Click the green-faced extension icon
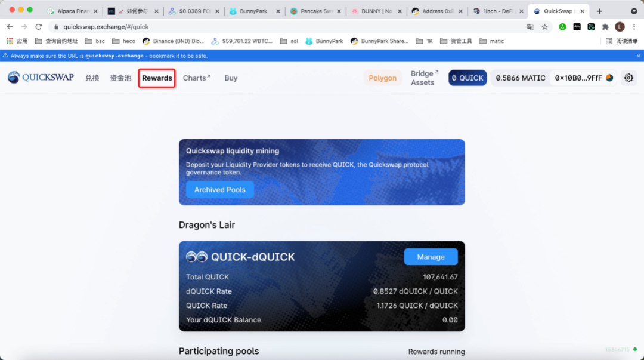This screenshot has height=360, width=644. [x=591, y=27]
